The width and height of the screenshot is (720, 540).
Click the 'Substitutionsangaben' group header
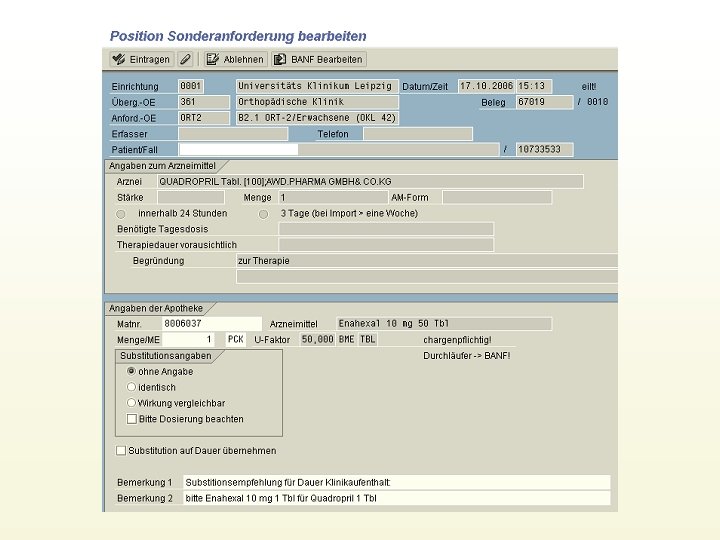pos(166,356)
